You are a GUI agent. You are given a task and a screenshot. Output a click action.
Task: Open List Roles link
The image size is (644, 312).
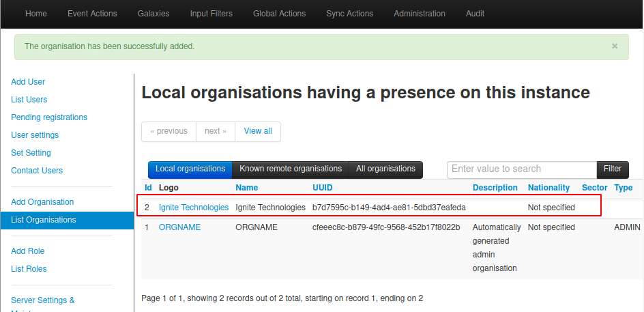pos(29,268)
